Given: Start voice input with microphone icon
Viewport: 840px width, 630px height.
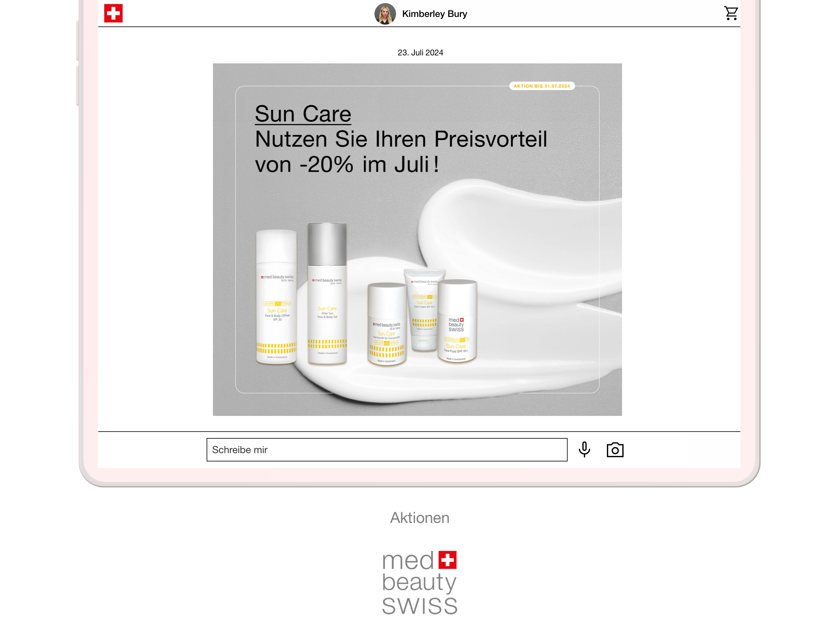Looking at the screenshot, I should coord(584,449).
